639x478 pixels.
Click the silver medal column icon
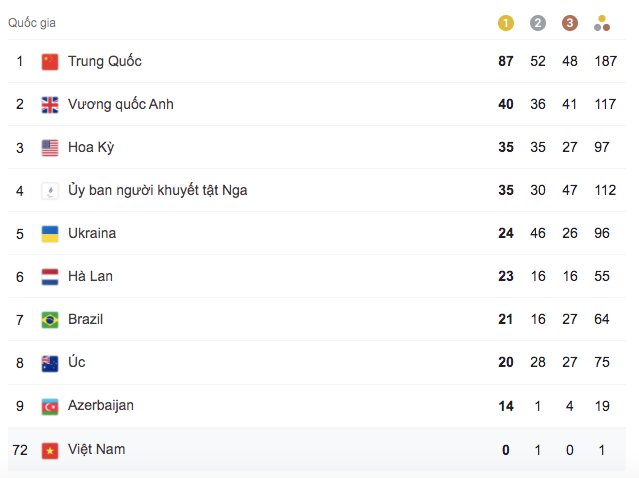point(538,23)
